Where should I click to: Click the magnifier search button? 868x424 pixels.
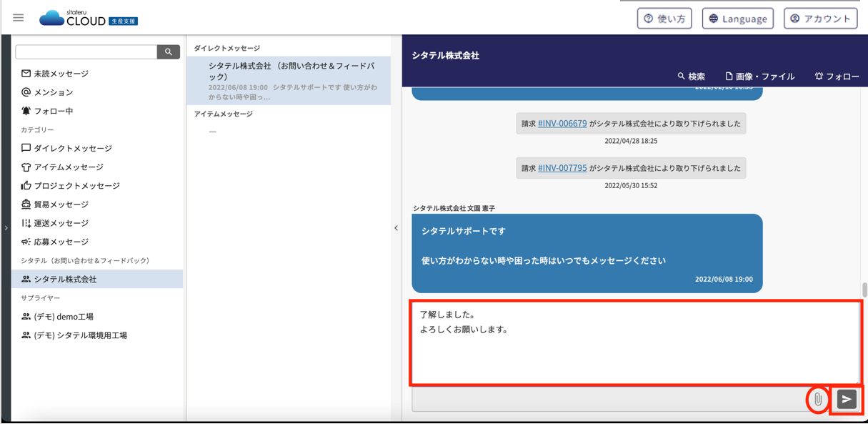click(x=169, y=51)
